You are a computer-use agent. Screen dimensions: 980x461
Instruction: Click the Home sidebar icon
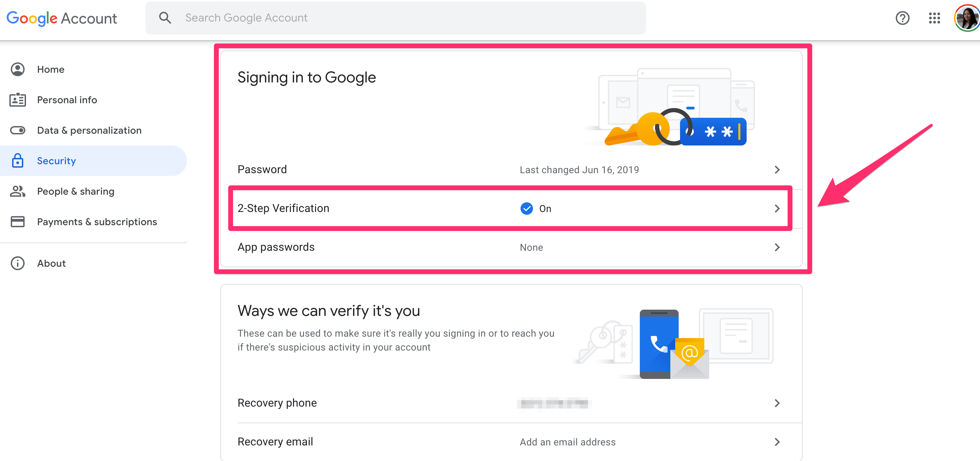tap(17, 69)
